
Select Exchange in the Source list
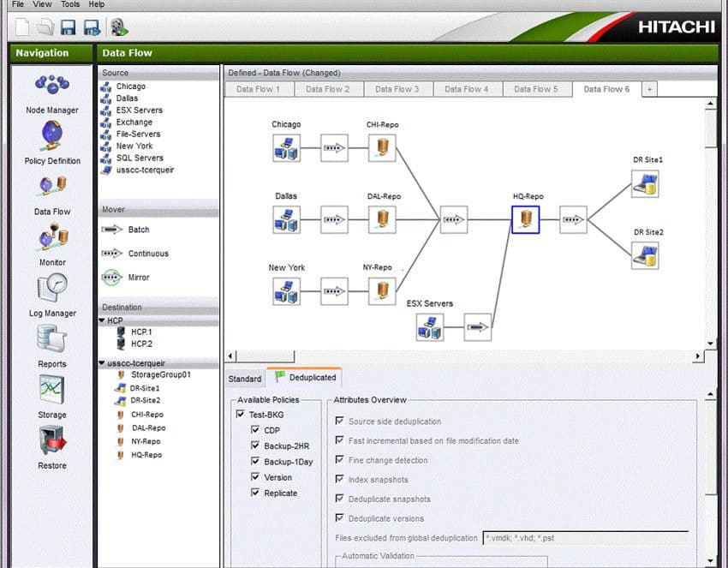134,123
